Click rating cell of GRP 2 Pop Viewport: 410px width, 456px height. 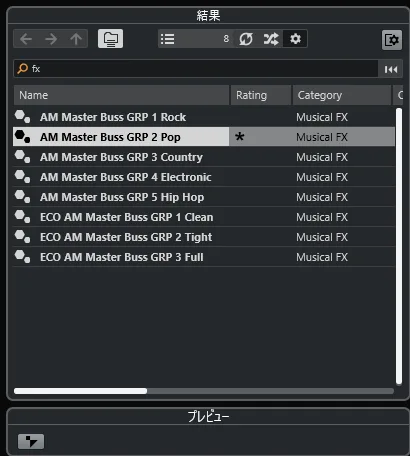pyautogui.click(x=261, y=137)
